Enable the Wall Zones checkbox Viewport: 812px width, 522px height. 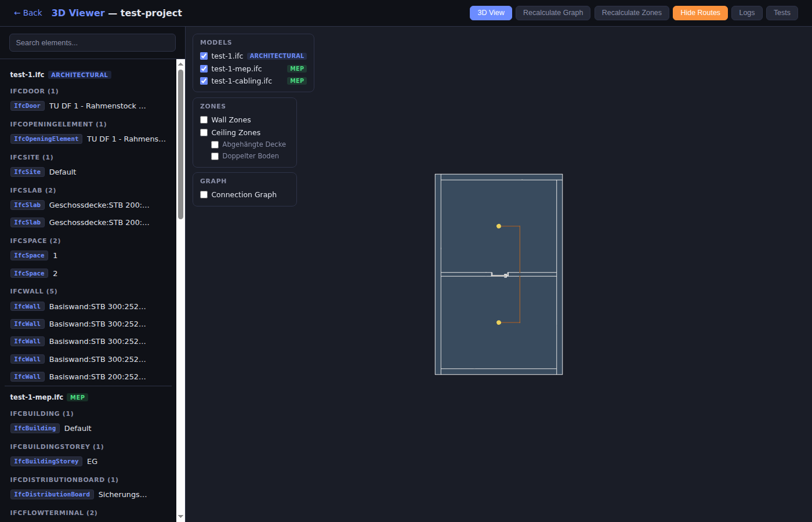[204, 120]
